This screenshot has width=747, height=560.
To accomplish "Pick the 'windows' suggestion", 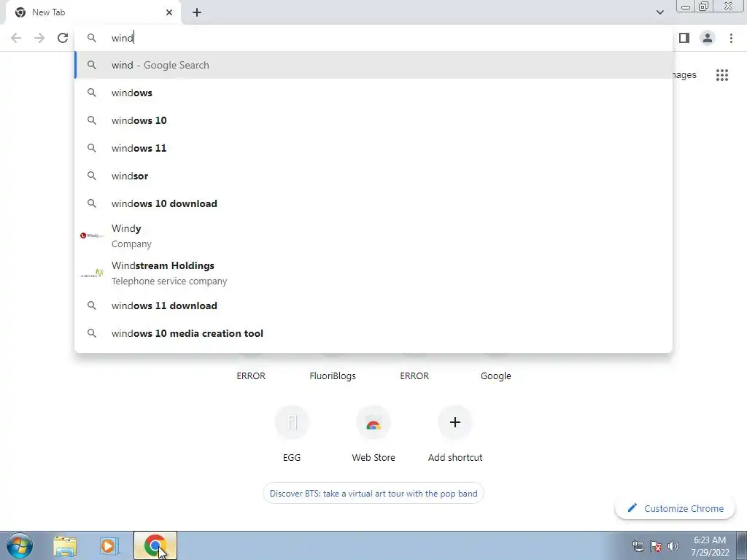I will pos(373,93).
